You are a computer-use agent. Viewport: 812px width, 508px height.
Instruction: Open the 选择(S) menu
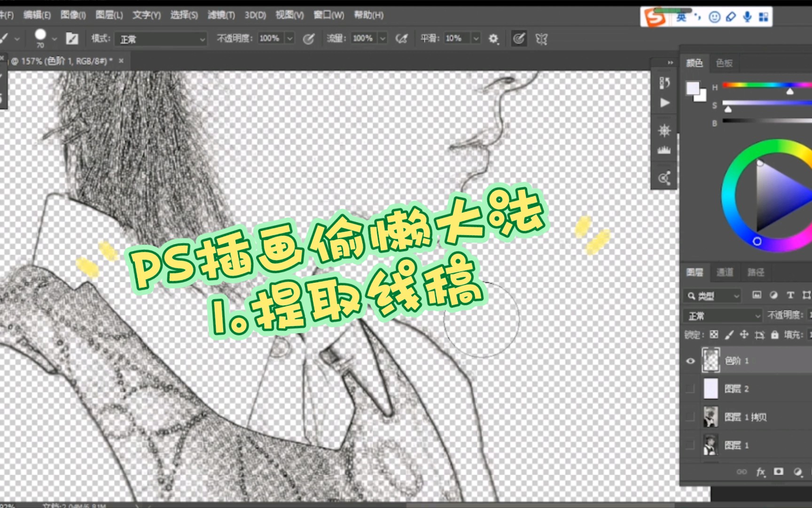[184, 15]
